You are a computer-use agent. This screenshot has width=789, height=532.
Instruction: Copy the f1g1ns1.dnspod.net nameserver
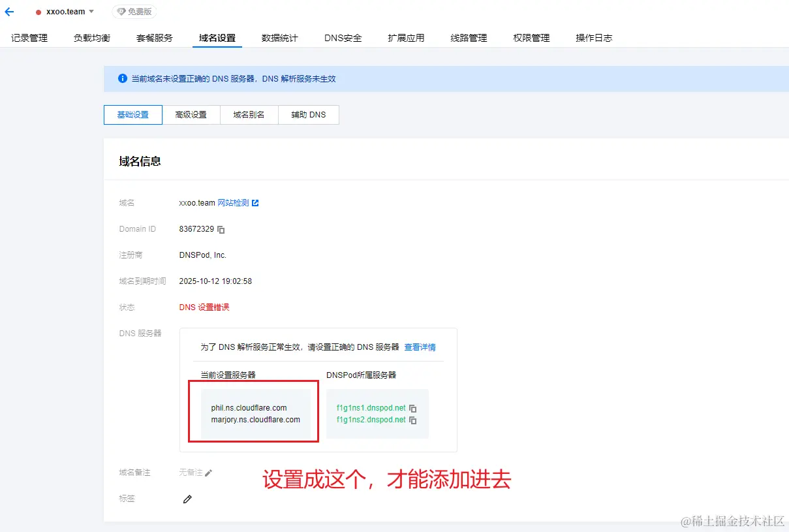412,407
